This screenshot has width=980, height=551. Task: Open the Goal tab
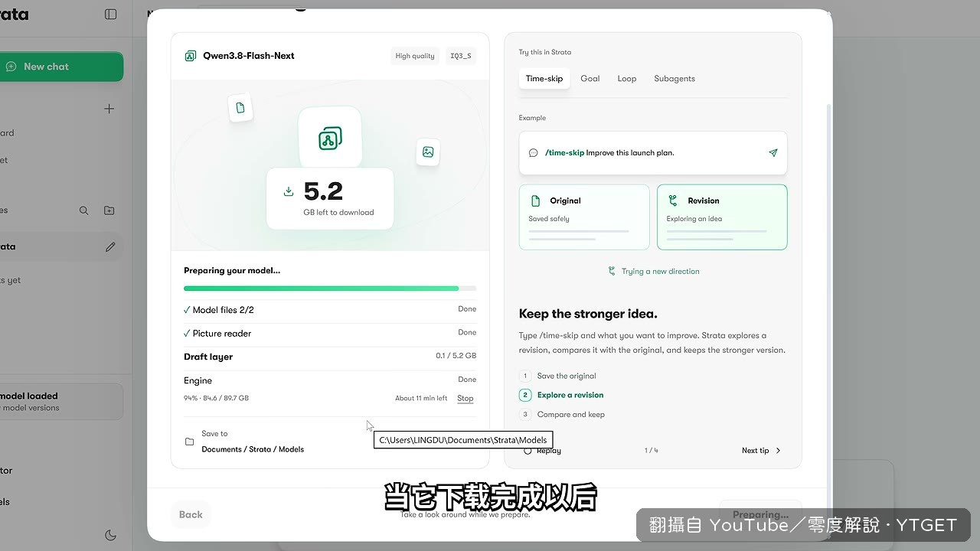tap(590, 79)
